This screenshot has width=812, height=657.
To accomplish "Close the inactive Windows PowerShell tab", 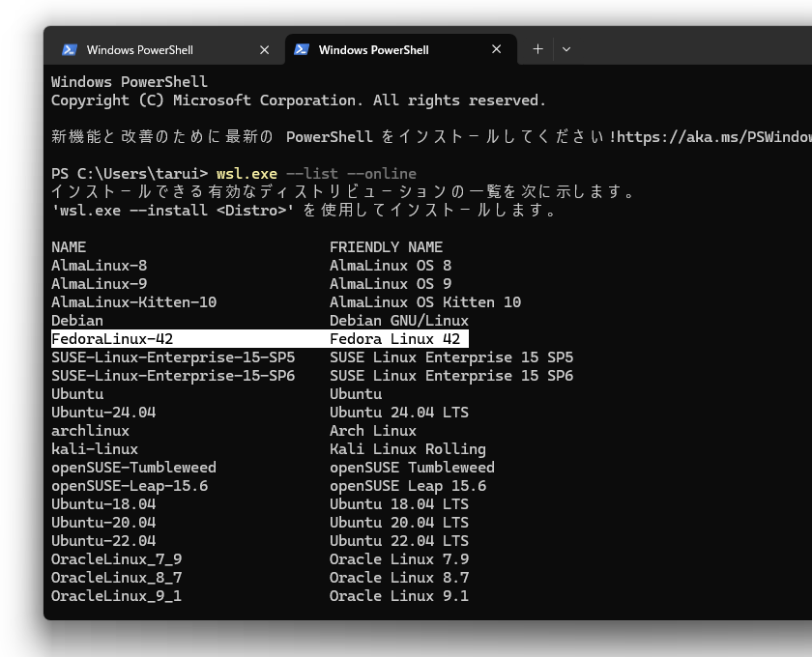I will click(264, 49).
